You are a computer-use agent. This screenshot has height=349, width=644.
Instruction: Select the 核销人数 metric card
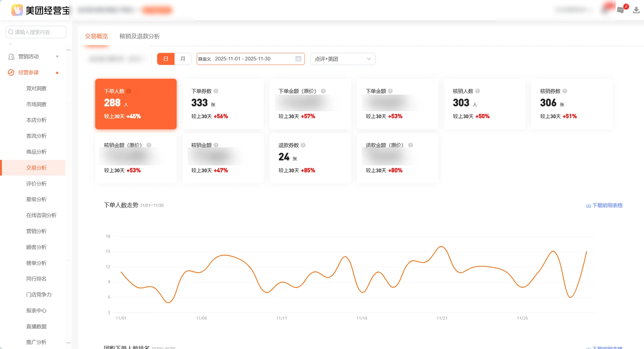(485, 104)
